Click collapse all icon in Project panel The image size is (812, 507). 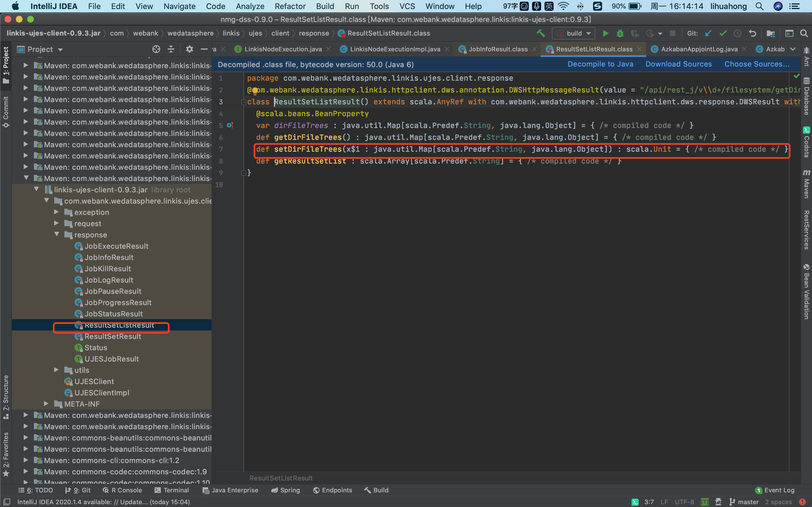pos(171,49)
